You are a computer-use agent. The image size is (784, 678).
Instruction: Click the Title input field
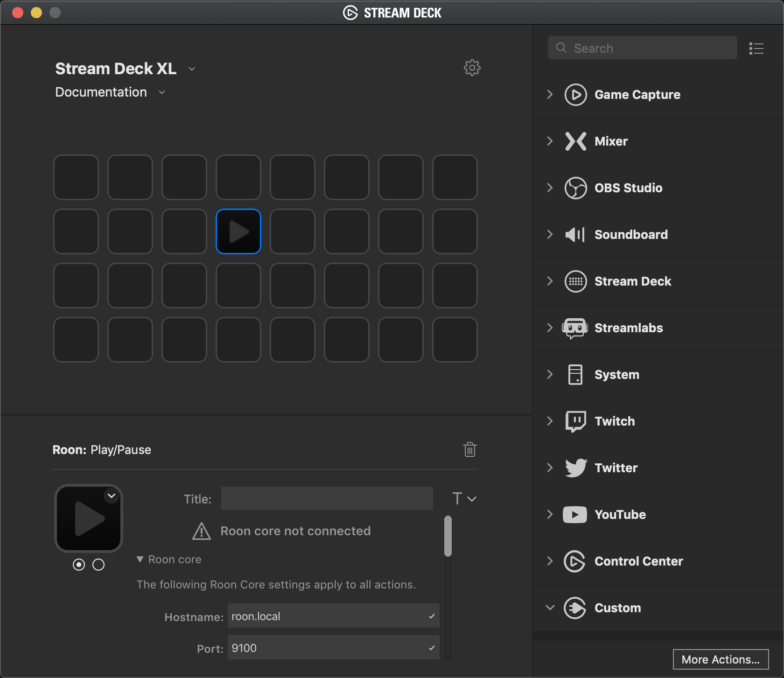pyautogui.click(x=327, y=498)
